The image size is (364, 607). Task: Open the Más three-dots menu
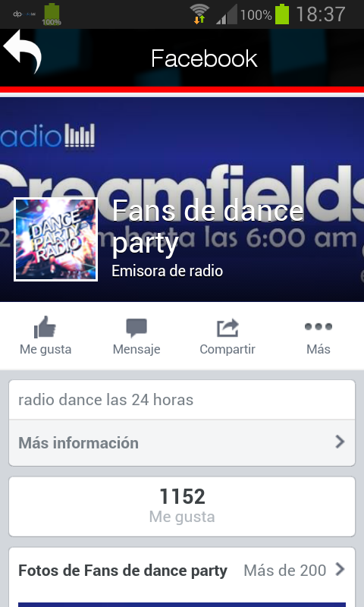click(318, 327)
